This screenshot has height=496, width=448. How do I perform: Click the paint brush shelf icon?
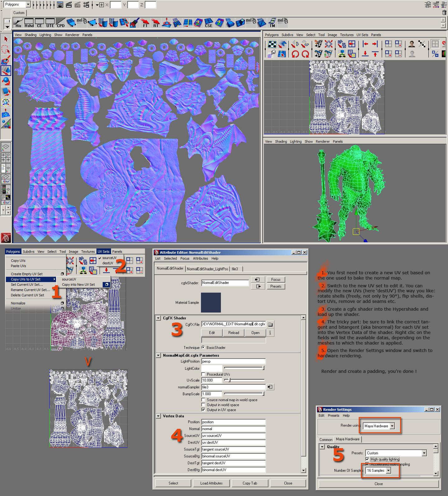(x=135, y=23)
